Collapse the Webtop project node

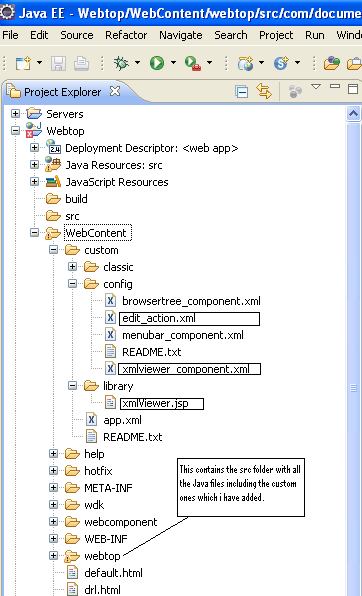pyautogui.click(x=15, y=131)
